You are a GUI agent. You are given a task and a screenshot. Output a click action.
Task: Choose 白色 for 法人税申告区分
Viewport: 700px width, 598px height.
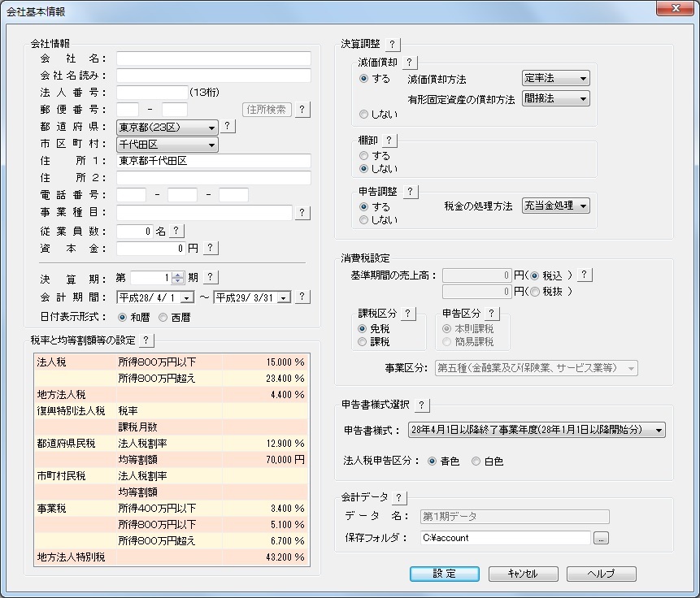(x=476, y=461)
